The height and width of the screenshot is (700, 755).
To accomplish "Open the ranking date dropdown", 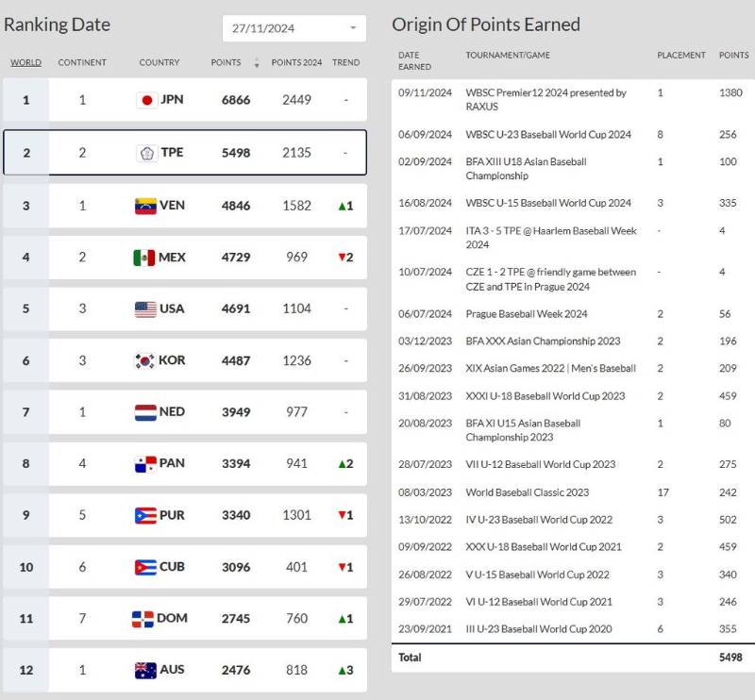I will (294, 28).
